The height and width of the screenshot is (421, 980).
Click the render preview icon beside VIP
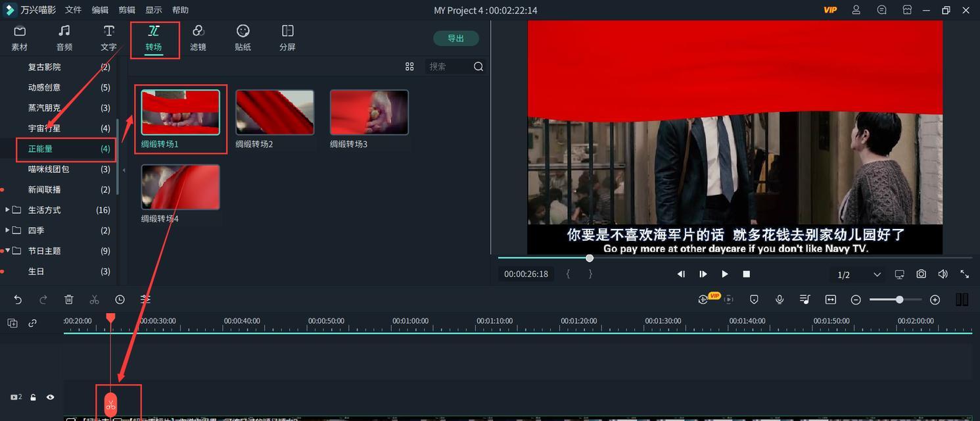[x=728, y=299]
